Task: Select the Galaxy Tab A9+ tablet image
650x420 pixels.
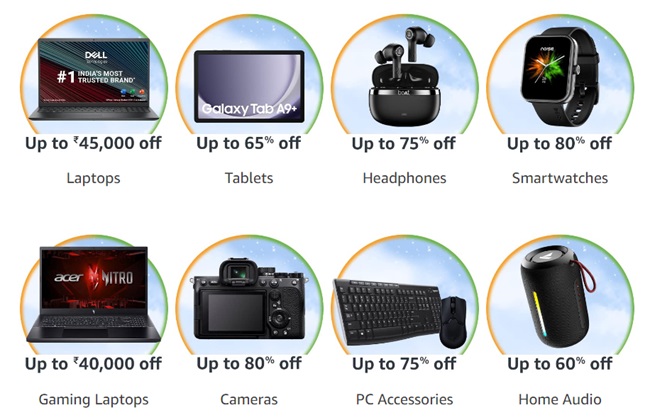Action: tap(249, 86)
